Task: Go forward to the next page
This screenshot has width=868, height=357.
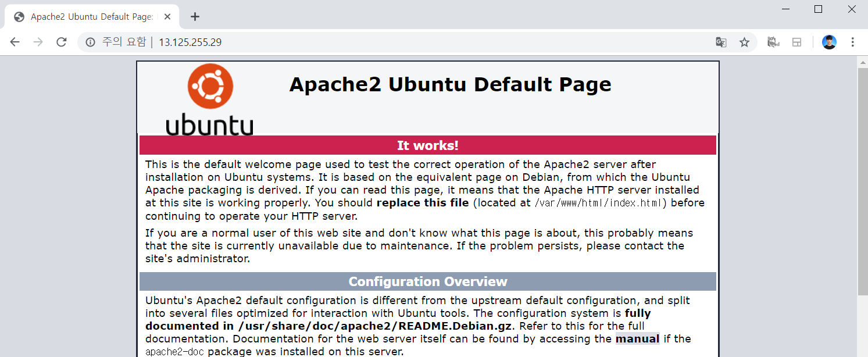Action: 38,42
